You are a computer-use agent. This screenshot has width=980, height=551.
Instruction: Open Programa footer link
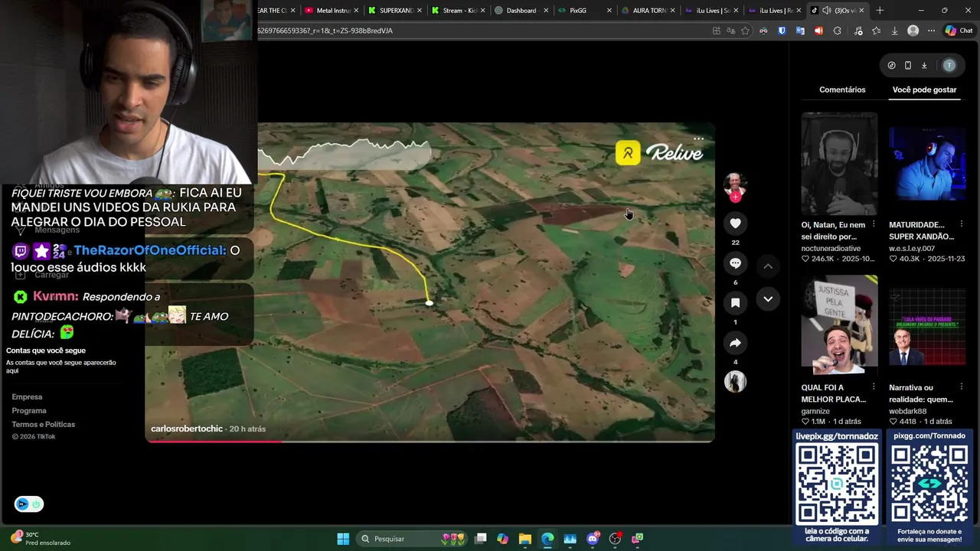coord(29,410)
